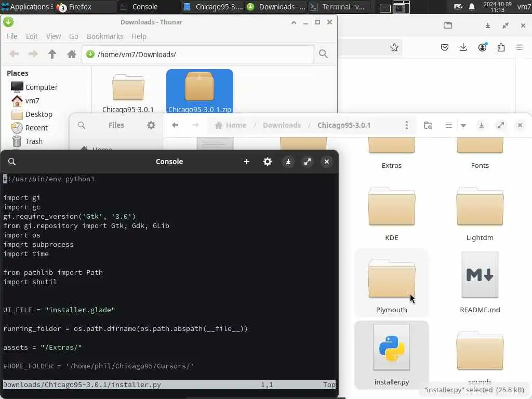Screen dimensions: 532x399
Task: Select the Lightdm folder in Files
Action: 480,214
